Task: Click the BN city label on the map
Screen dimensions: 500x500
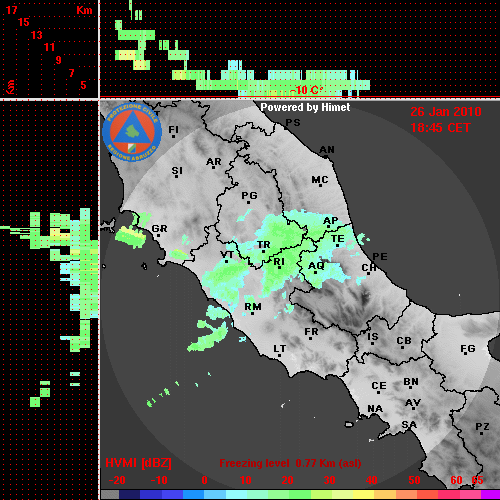Action: (x=411, y=382)
